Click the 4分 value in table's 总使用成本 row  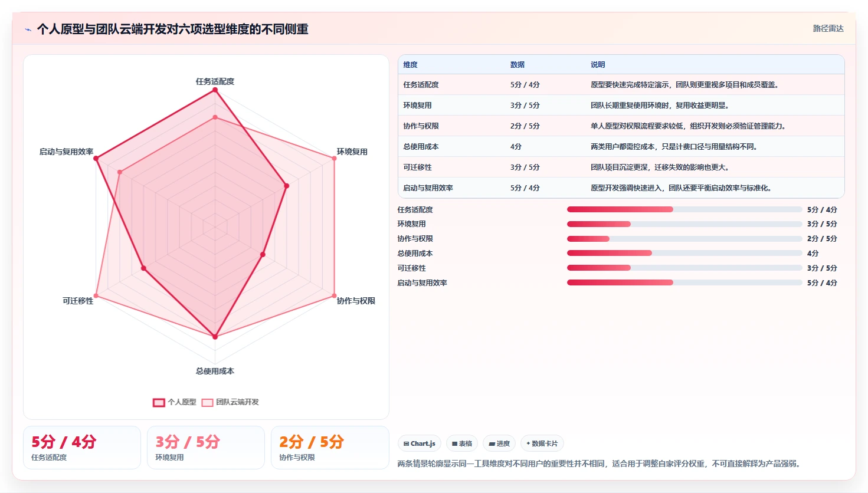point(516,147)
